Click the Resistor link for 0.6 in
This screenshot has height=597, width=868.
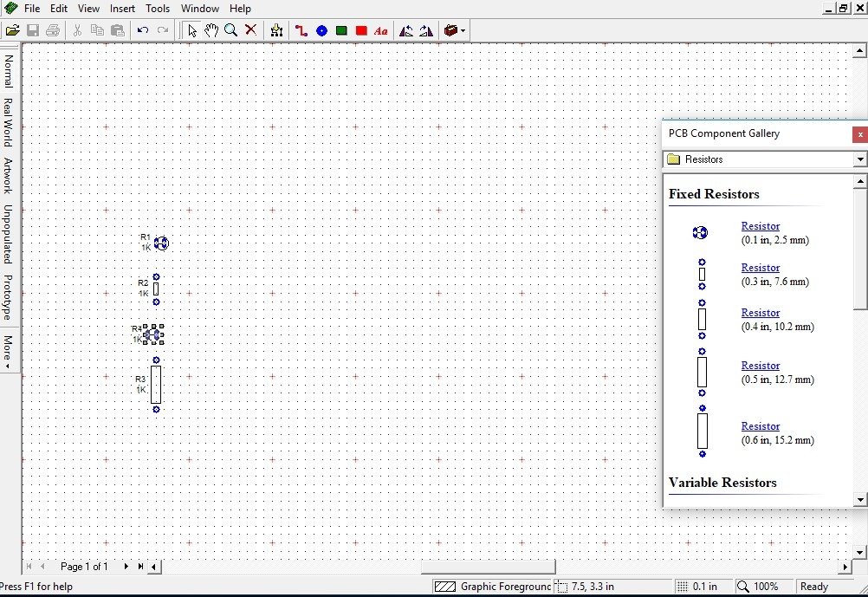(x=760, y=426)
